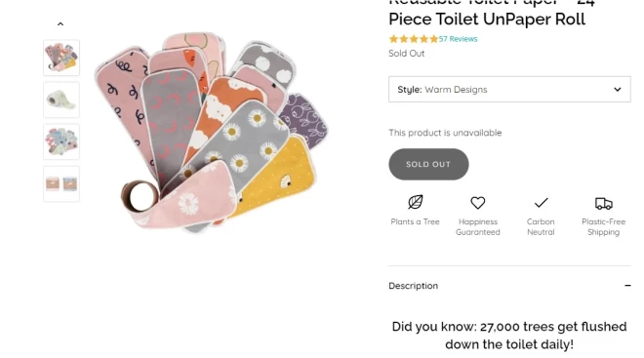Select the packaged boxes thumbnail
Screen dimensions: 644x358
coord(61,183)
